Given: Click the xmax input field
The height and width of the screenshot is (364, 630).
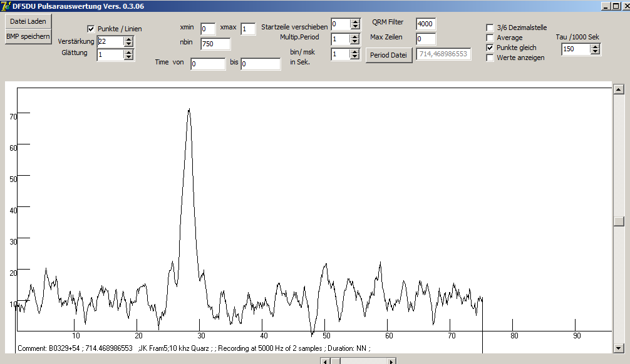Looking at the screenshot, I should pyautogui.click(x=248, y=29).
